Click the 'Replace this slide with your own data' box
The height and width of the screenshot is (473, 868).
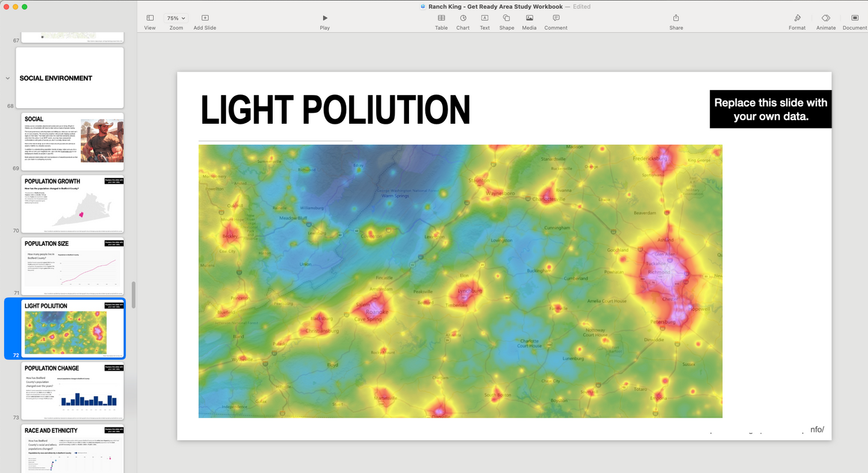[771, 109]
